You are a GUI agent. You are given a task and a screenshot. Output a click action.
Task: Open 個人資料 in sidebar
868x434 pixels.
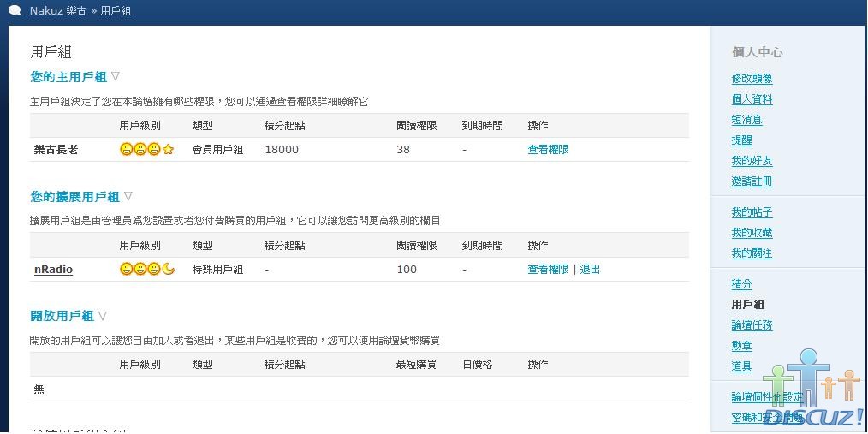click(x=752, y=99)
